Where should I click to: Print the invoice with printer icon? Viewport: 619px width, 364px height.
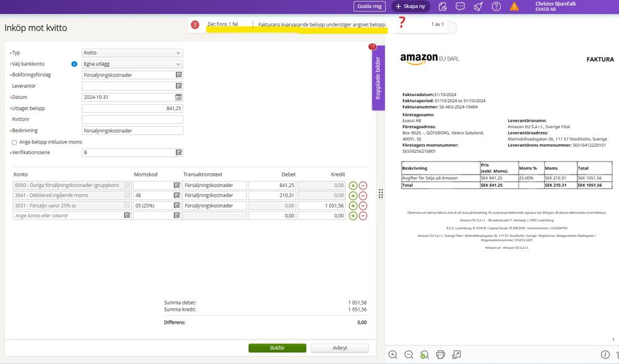pos(441,355)
